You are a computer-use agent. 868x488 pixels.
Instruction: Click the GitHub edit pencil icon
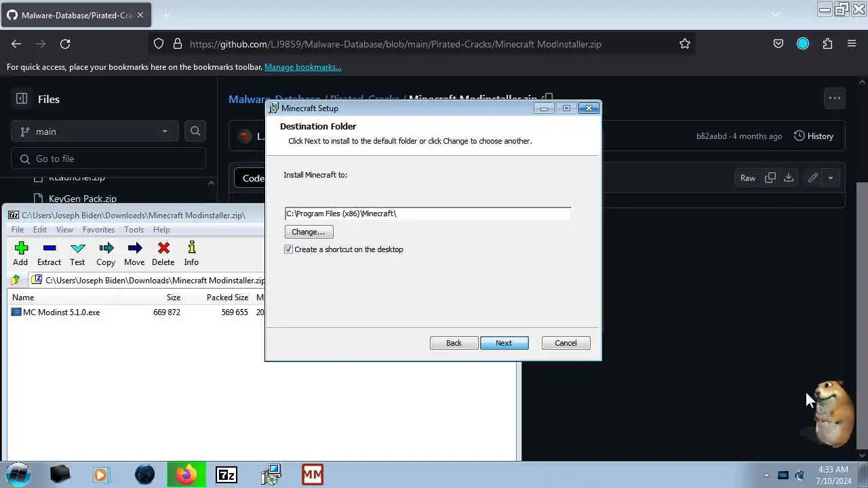pyautogui.click(x=812, y=178)
